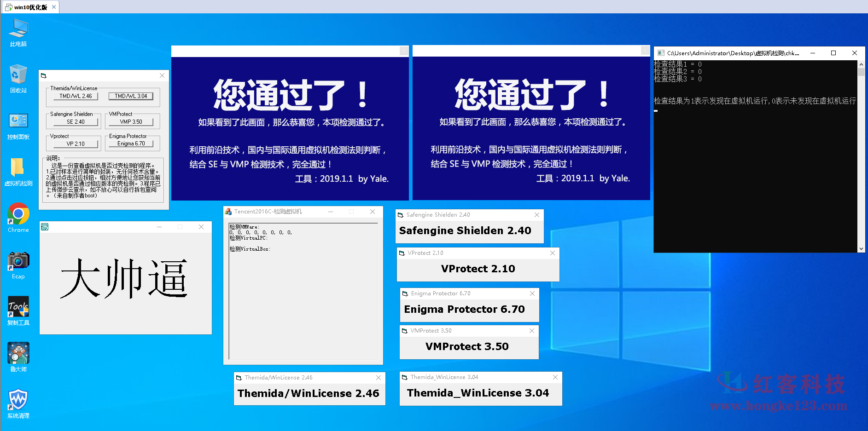Close the detector launcher window
The width and height of the screenshot is (868, 431).
click(162, 75)
